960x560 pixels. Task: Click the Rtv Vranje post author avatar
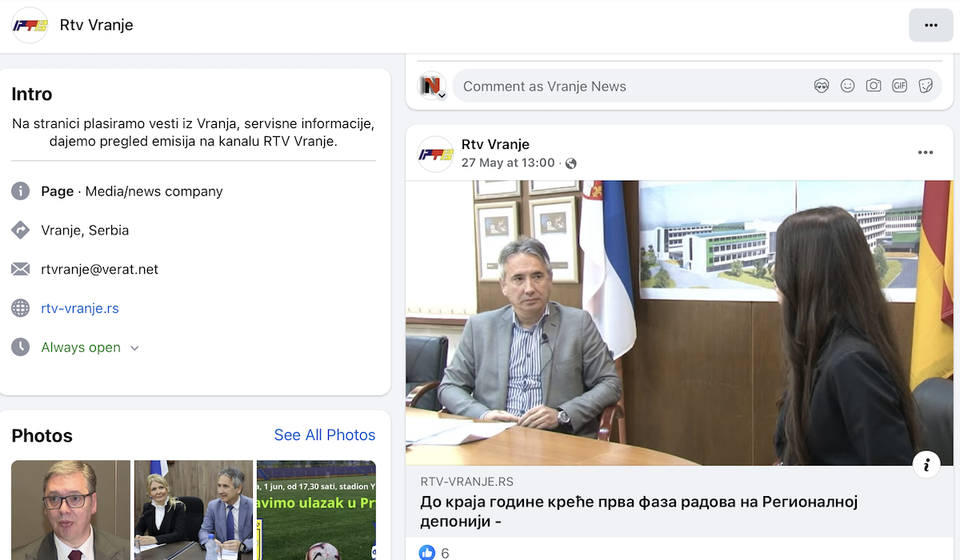click(435, 154)
